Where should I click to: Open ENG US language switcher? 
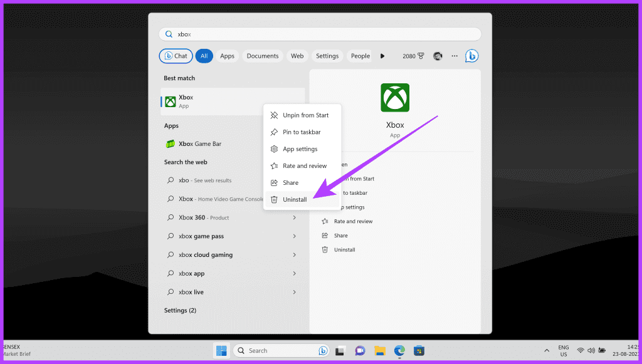click(564, 351)
